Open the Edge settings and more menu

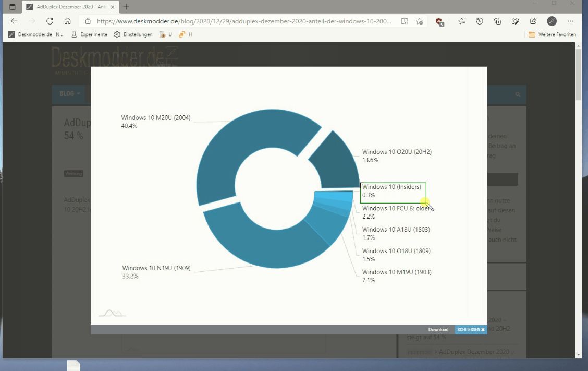click(570, 21)
